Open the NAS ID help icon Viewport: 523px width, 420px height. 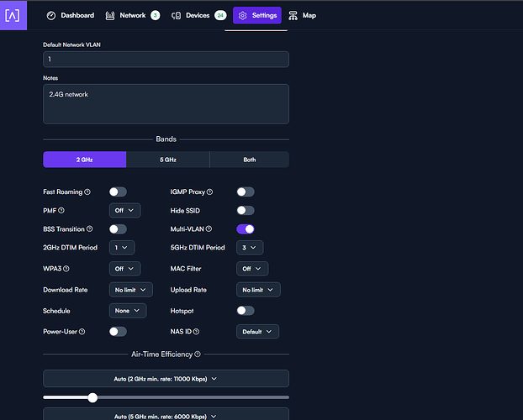(197, 331)
